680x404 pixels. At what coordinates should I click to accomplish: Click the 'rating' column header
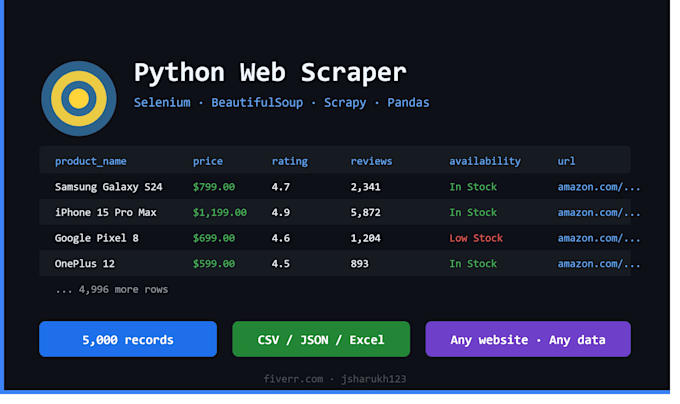click(x=290, y=161)
